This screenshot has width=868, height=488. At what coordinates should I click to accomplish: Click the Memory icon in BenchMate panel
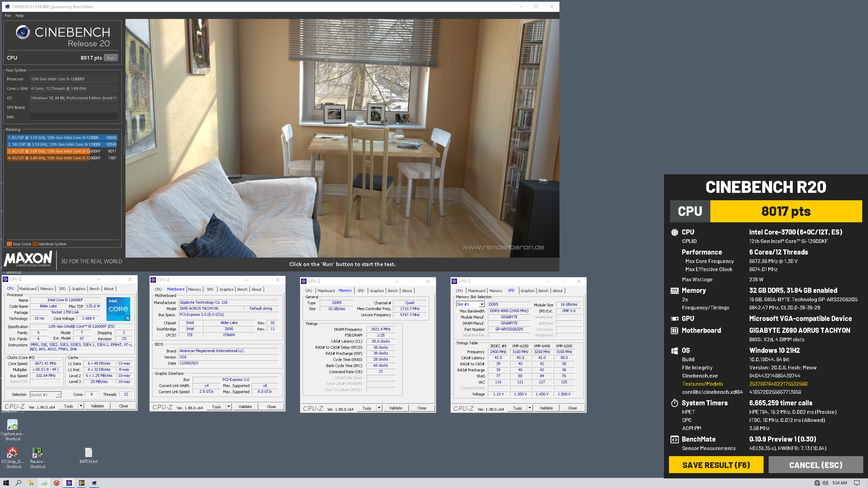(x=674, y=290)
